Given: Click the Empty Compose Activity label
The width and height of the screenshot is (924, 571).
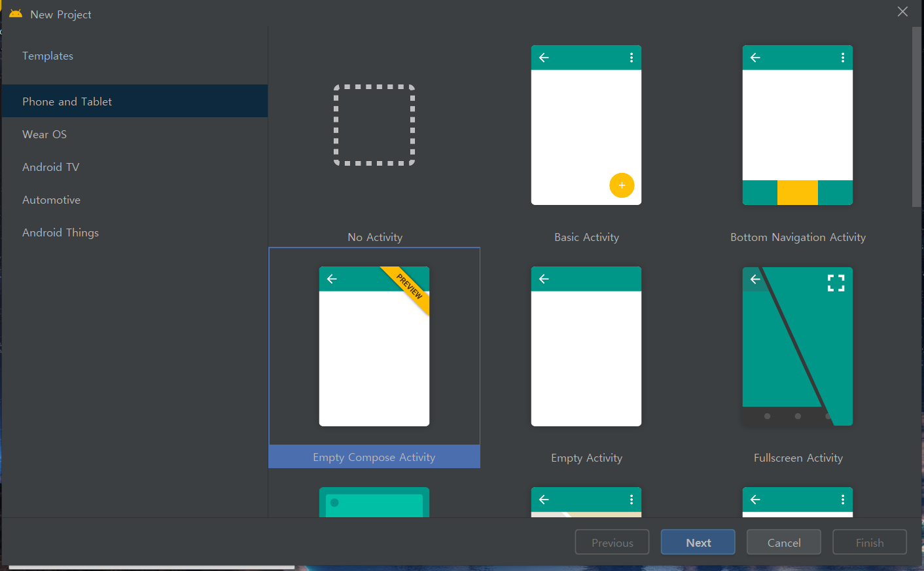Looking at the screenshot, I should pos(374,457).
